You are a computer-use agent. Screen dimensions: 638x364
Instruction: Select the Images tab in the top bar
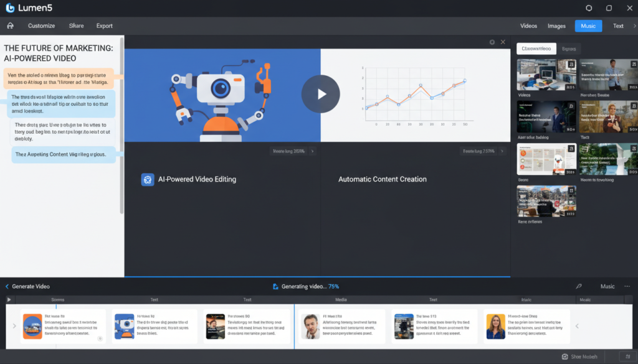[x=556, y=26]
